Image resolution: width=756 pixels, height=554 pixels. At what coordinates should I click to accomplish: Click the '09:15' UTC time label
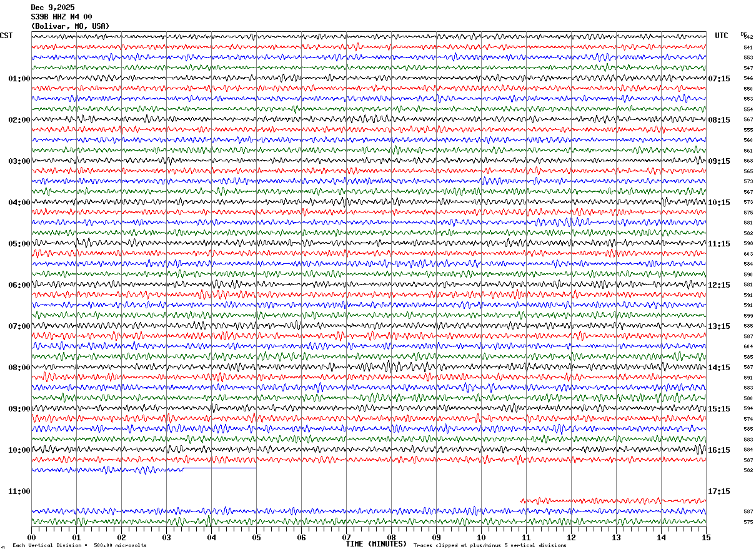(x=719, y=161)
